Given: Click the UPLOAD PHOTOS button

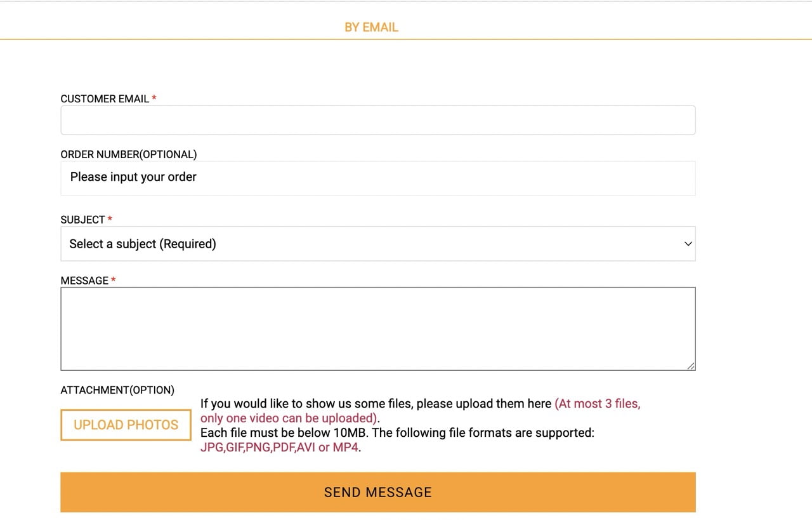Looking at the screenshot, I should pyautogui.click(x=126, y=425).
